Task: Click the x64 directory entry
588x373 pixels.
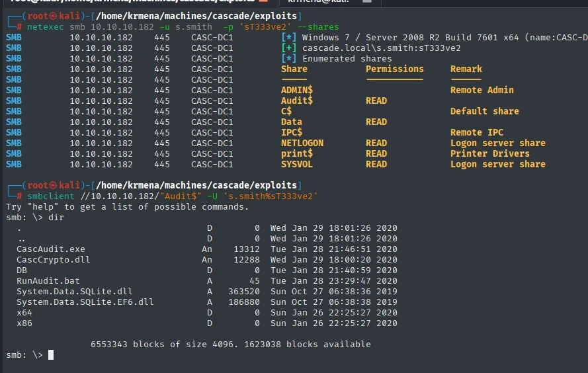Action: tap(24, 313)
